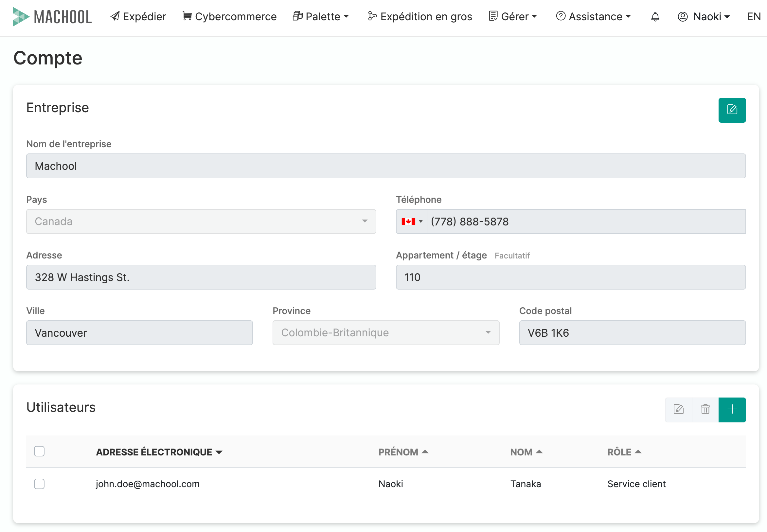Click the Naoki first name cell

tap(390, 484)
